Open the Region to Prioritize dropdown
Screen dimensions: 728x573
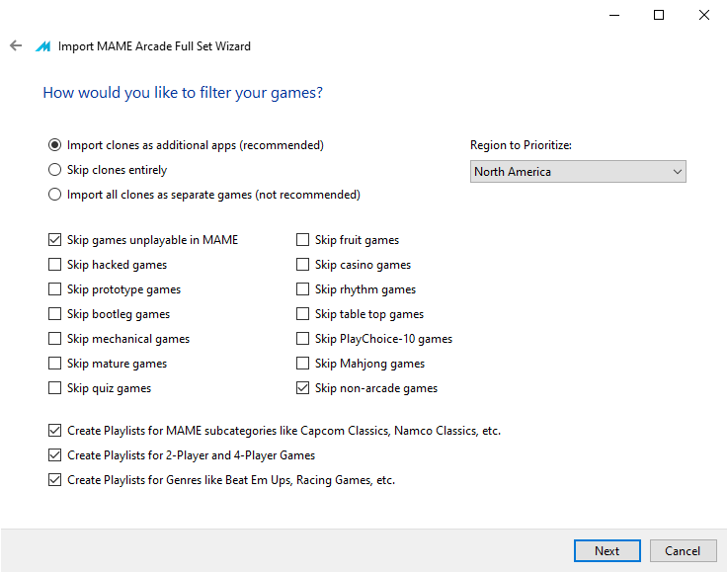[x=578, y=172]
